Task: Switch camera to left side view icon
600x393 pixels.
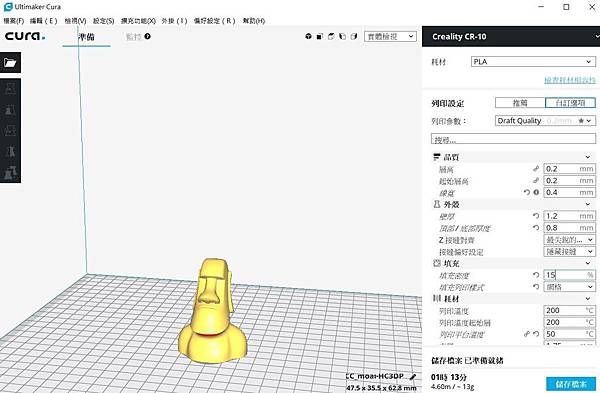Action: pyautogui.click(x=342, y=36)
